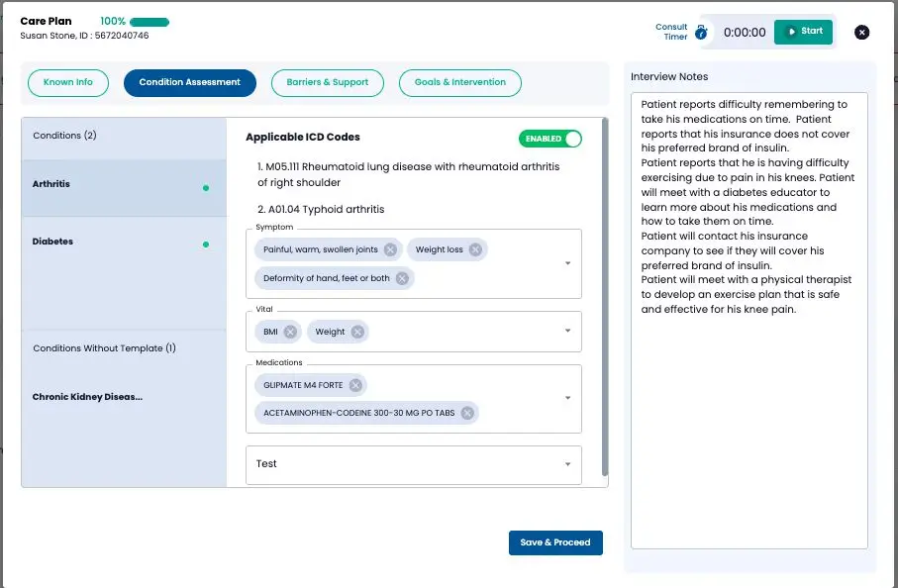Click 'Conditions Without Template (1)' header
Screen dimensions: 898x588
tap(104, 348)
